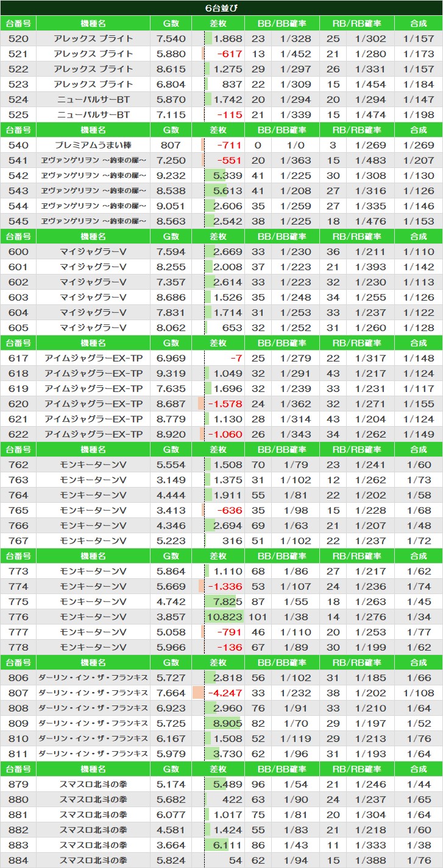Click 差枚 value 6,111 in row 883
This screenshot has height=868, width=443.
point(228,845)
